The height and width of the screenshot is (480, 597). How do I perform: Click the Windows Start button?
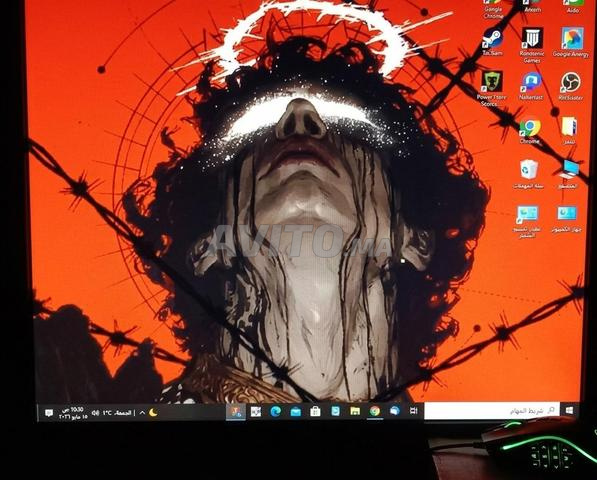coord(570,410)
